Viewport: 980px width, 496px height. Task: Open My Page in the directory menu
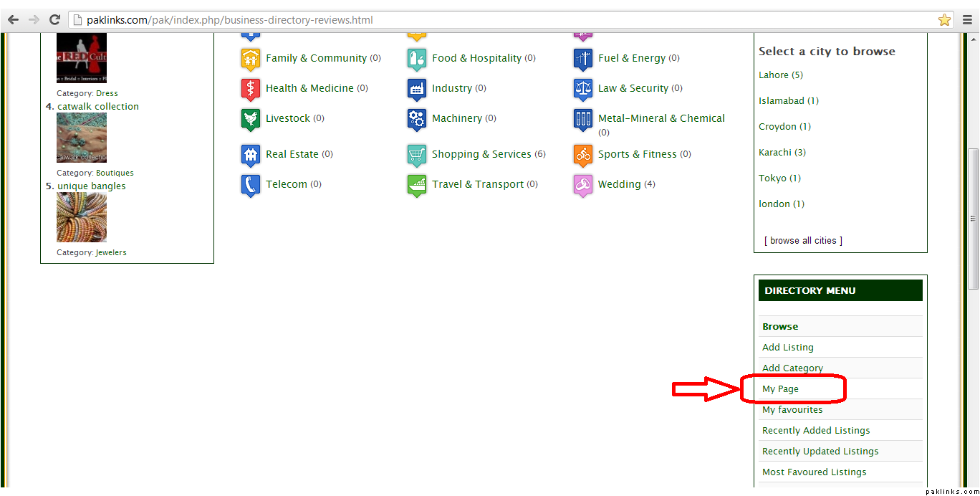tap(780, 389)
